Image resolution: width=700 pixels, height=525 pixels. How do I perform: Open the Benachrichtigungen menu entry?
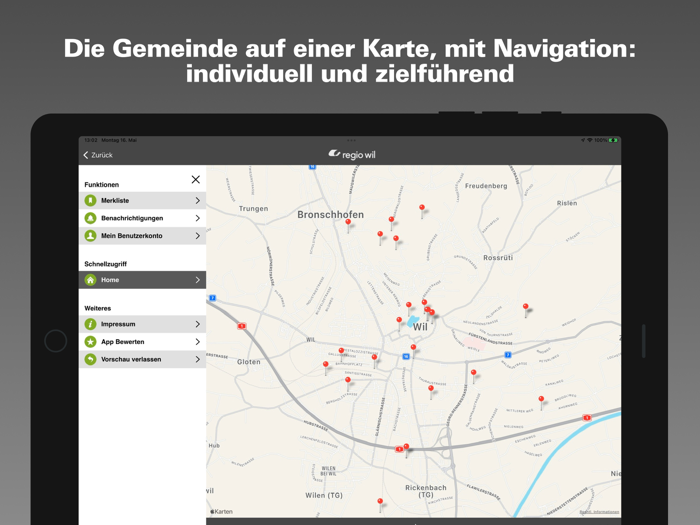point(142,218)
